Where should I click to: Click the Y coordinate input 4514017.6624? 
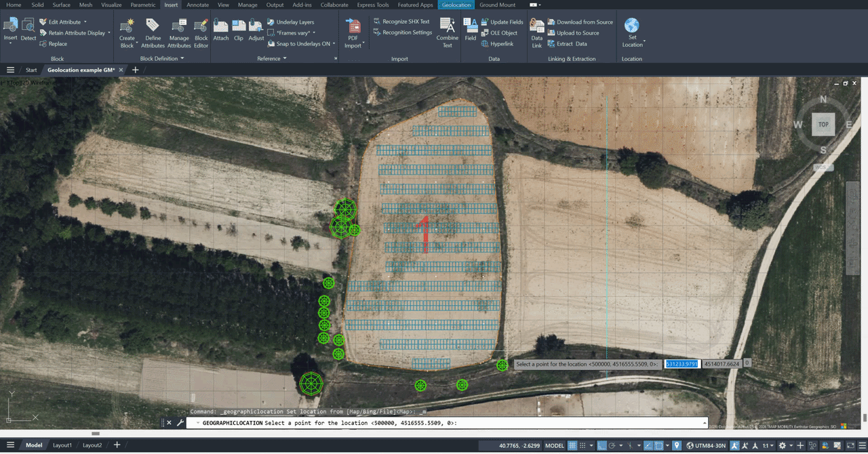[722, 364]
